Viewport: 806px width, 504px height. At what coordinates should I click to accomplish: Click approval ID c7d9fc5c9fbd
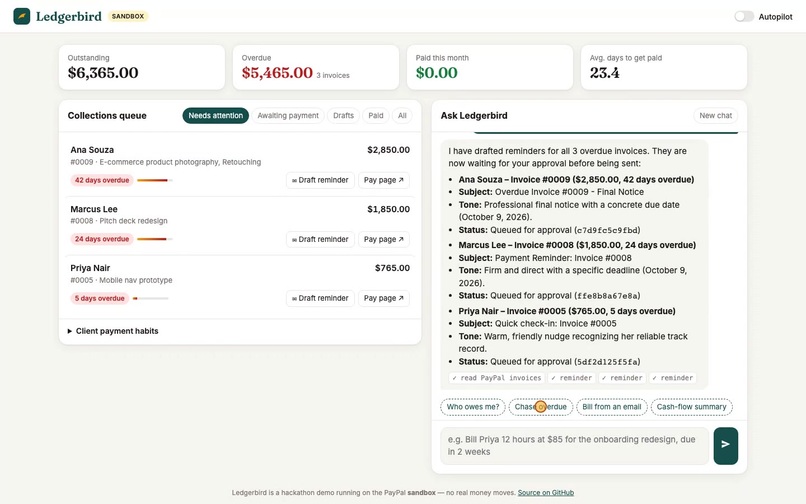[608, 230]
